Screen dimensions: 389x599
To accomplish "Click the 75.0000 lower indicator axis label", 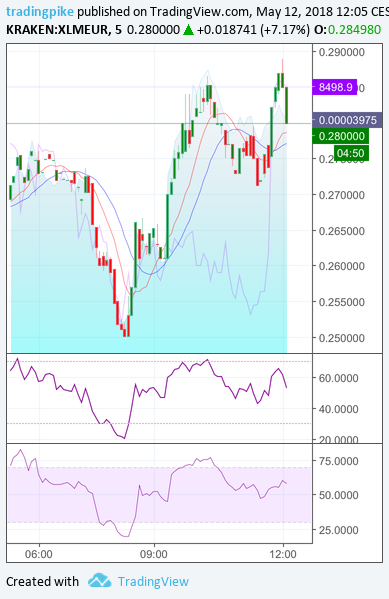I will (x=339, y=461).
